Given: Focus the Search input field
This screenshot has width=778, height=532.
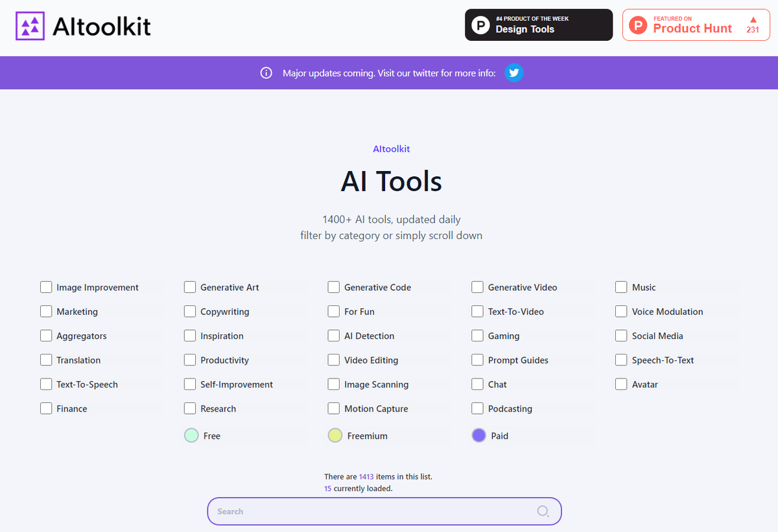Looking at the screenshot, I should [x=384, y=511].
